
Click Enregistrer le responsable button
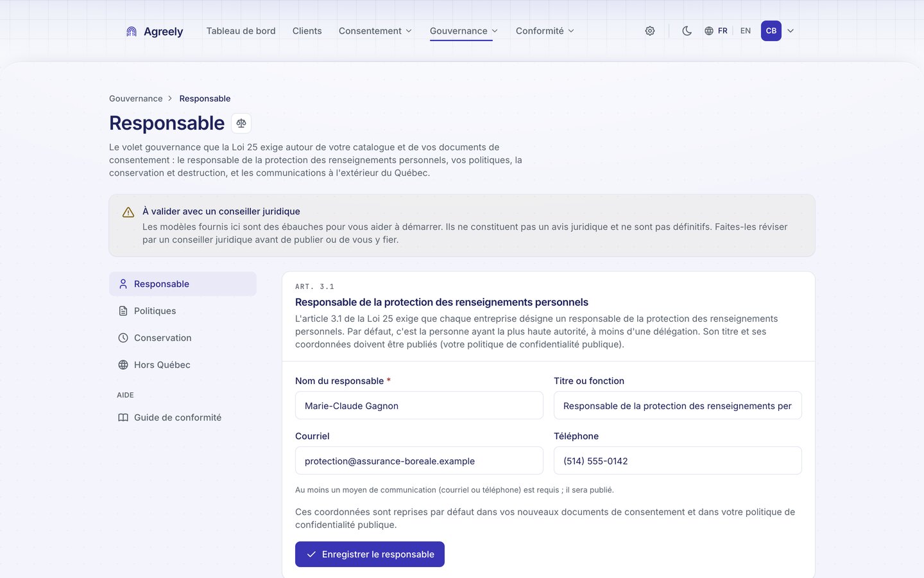(x=370, y=554)
